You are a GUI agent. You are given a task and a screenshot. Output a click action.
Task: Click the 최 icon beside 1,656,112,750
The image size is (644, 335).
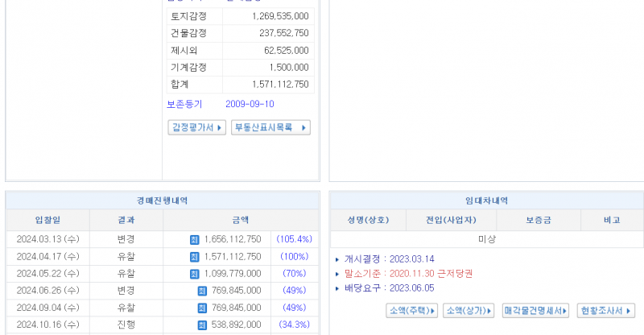(194, 239)
